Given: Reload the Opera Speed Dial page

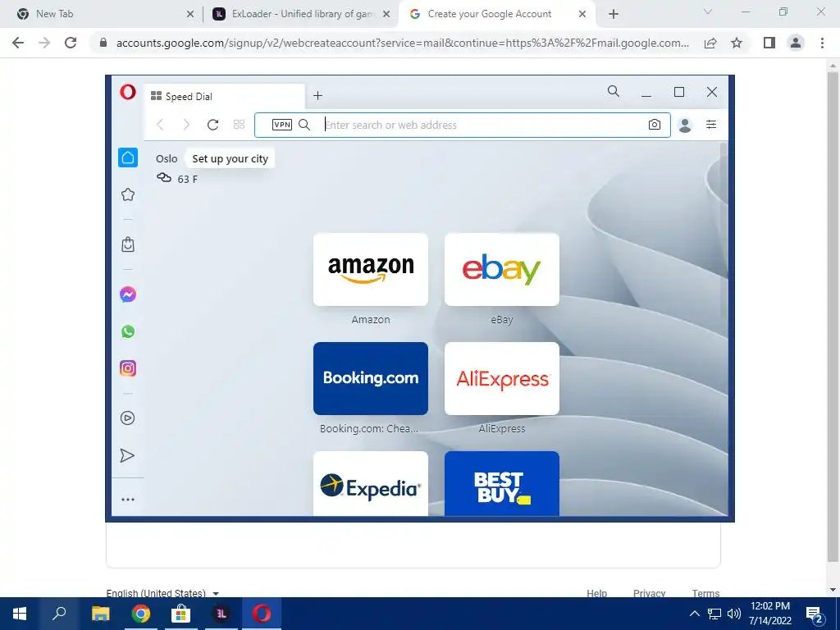Looking at the screenshot, I should click(x=212, y=125).
